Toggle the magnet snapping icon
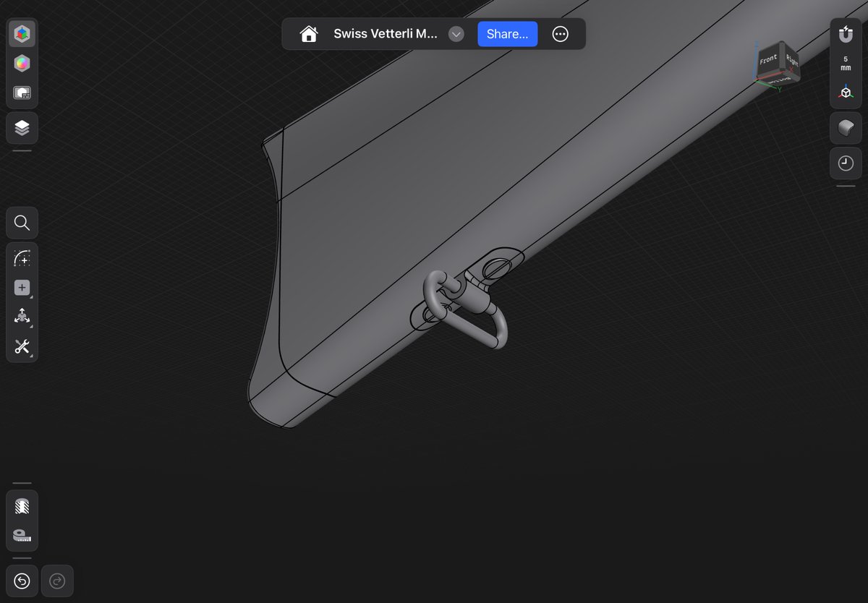868x603 pixels. 846,33
